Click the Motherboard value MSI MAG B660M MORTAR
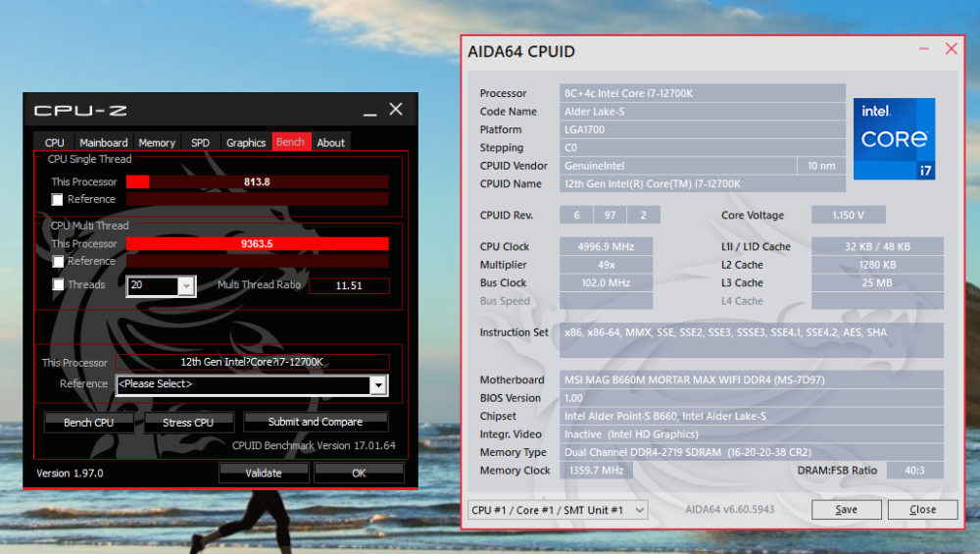980x554 pixels. [752, 379]
